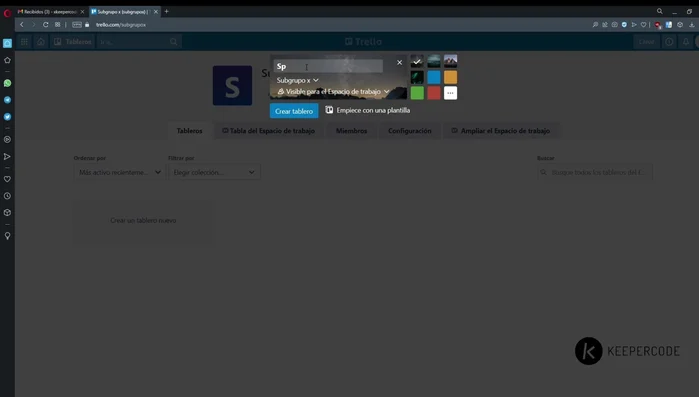Open the Tableros header button
This screenshot has height=397, width=699.
[x=73, y=41]
